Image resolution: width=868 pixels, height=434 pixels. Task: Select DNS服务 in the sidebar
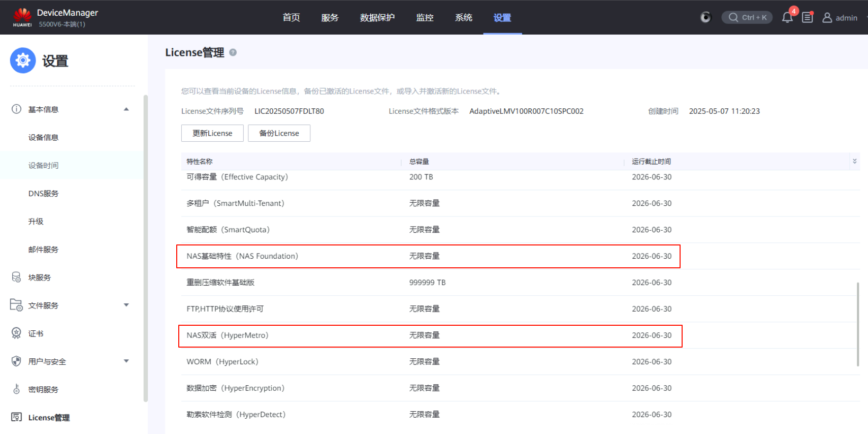(x=44, y=193)
